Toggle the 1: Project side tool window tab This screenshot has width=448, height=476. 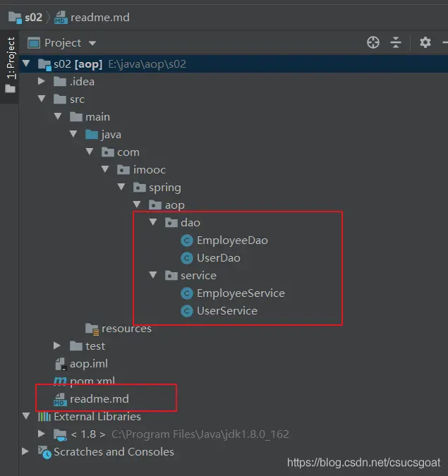tap(10, 65)
